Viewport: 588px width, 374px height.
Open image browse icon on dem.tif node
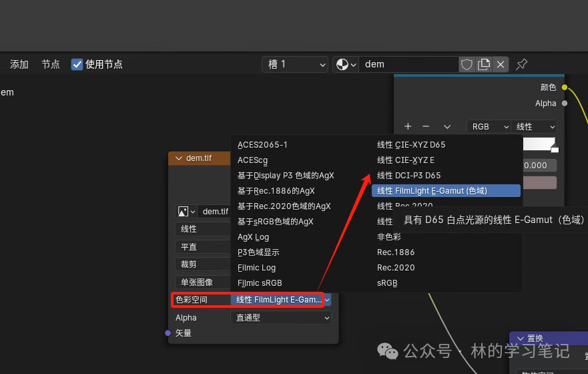[x=186, y=211]
